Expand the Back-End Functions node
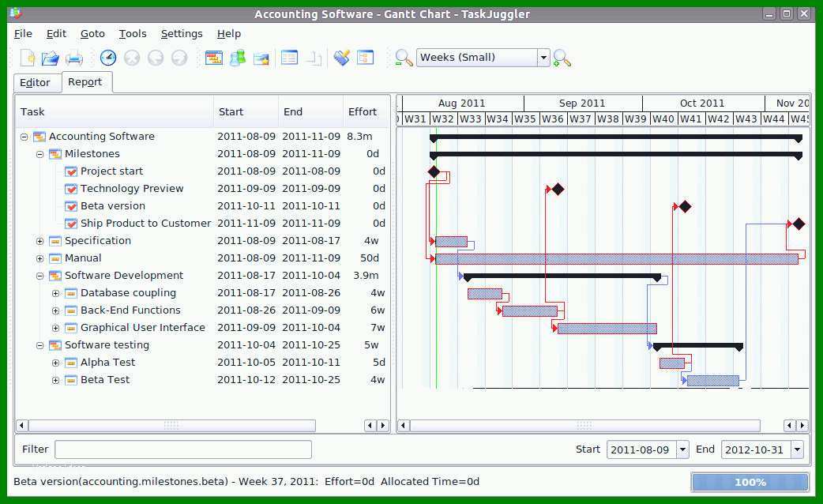 55,310
